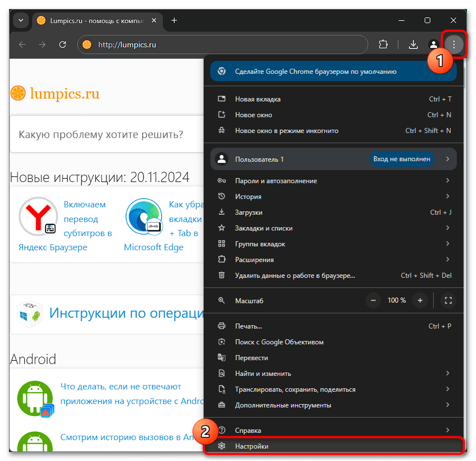Click the 'Группы вкладок' grid icon
The image size is (476, 461).
coord(222,243)
